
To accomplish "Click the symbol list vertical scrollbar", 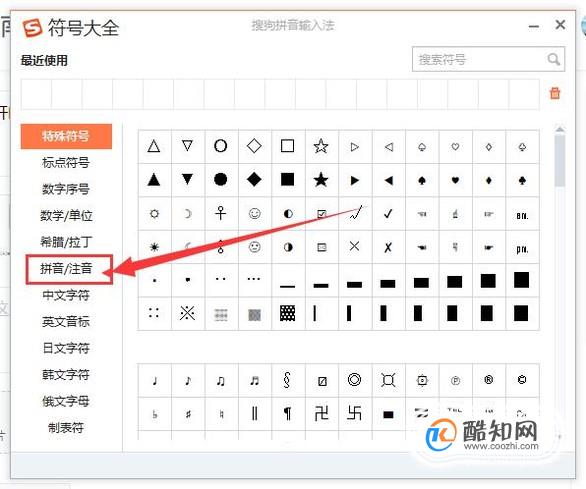I will click(559, 161).
